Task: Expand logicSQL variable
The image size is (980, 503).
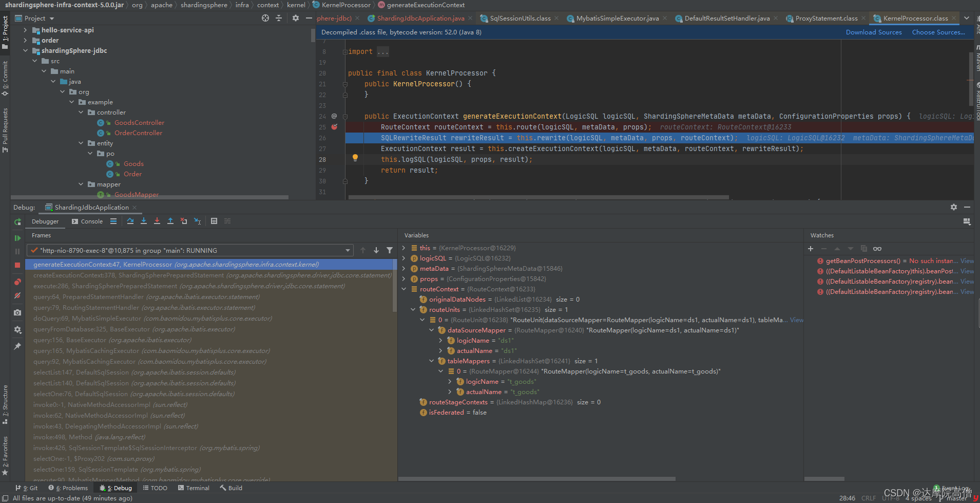Action: (404, 258)
